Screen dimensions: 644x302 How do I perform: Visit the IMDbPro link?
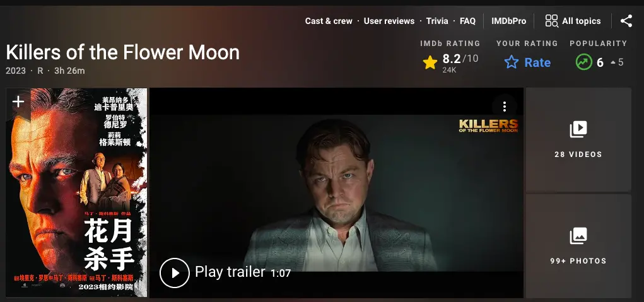(x=509, y=21)
